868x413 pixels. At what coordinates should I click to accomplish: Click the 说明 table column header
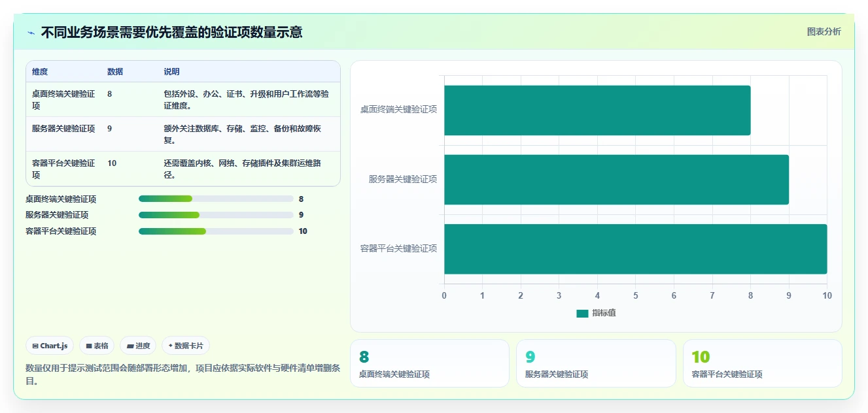click(x=171, y=72)
